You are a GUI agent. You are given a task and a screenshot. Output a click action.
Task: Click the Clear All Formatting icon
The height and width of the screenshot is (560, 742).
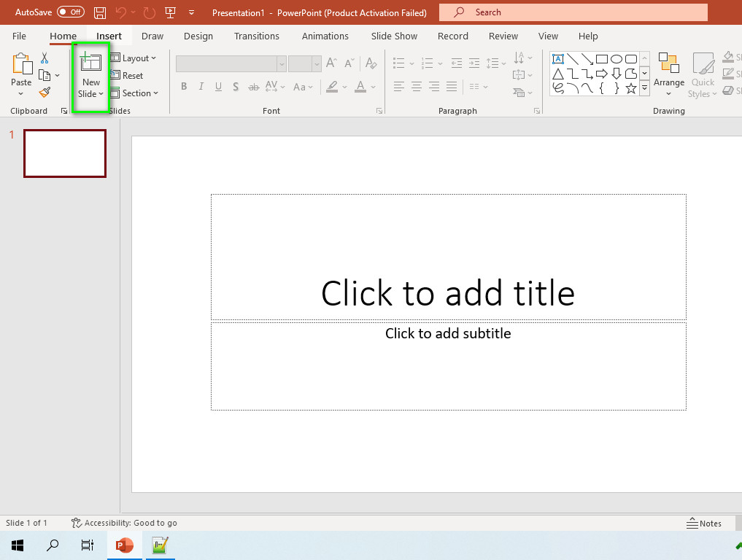click(371, 63)
